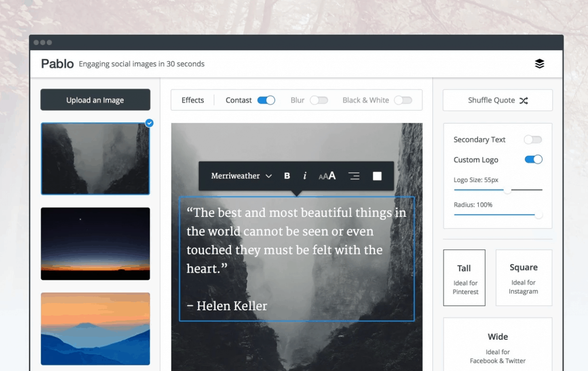Change text size with AAA icon
Image resolution: width=588 pixels, height=371 pixels.
click(327, 176)
